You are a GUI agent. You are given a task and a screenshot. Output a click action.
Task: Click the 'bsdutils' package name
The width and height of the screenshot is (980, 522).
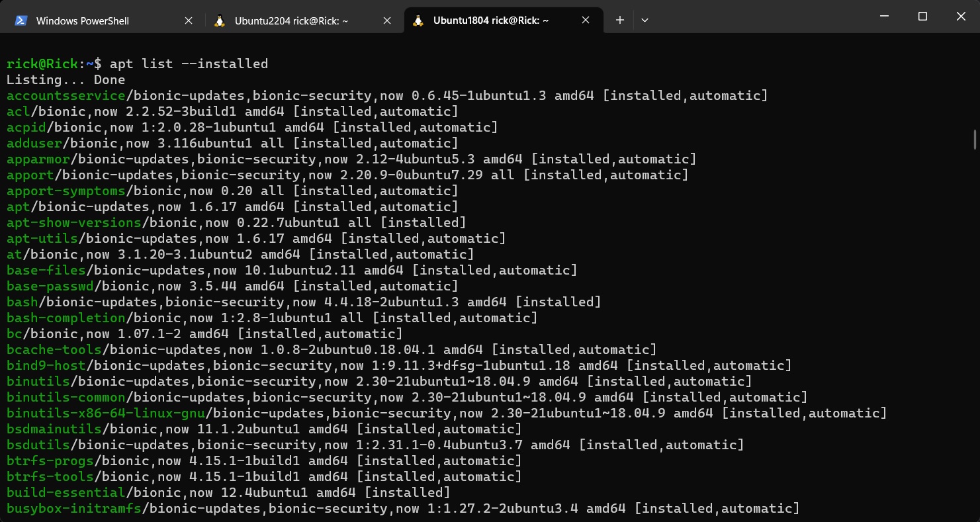[38, 445]
